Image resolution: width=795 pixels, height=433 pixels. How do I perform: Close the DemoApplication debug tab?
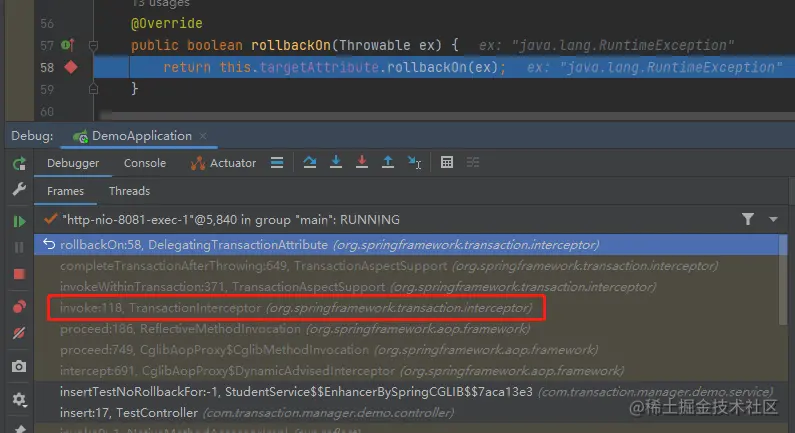[203, 136]
